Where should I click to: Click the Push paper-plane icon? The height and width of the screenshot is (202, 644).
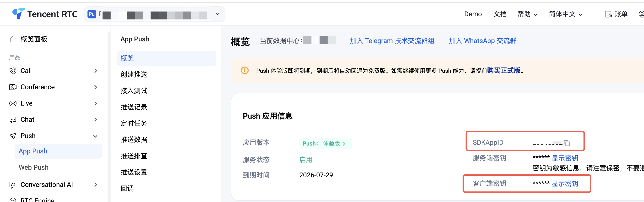point(13,136)
